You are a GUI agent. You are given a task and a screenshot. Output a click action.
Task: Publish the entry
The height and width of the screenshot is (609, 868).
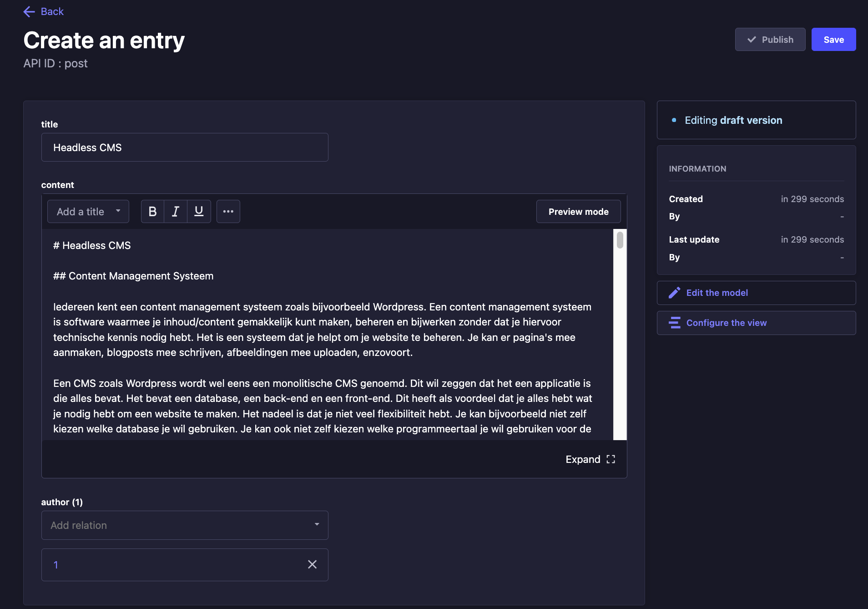click(x=770, y=40)
